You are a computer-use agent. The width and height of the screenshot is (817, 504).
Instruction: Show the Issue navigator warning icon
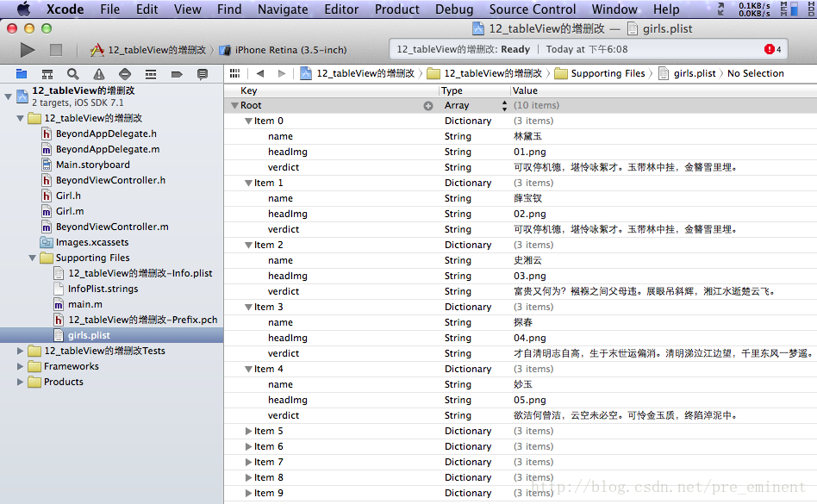[99, 74]
